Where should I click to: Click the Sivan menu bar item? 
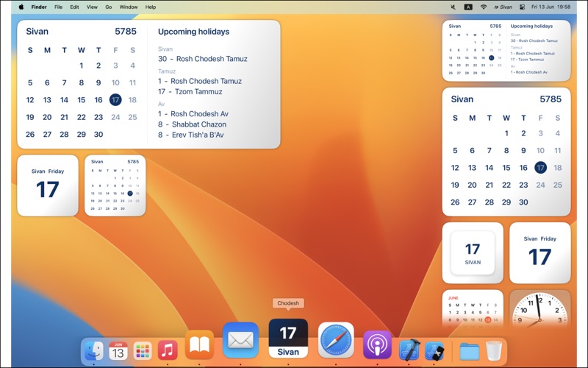coord(503,7)
